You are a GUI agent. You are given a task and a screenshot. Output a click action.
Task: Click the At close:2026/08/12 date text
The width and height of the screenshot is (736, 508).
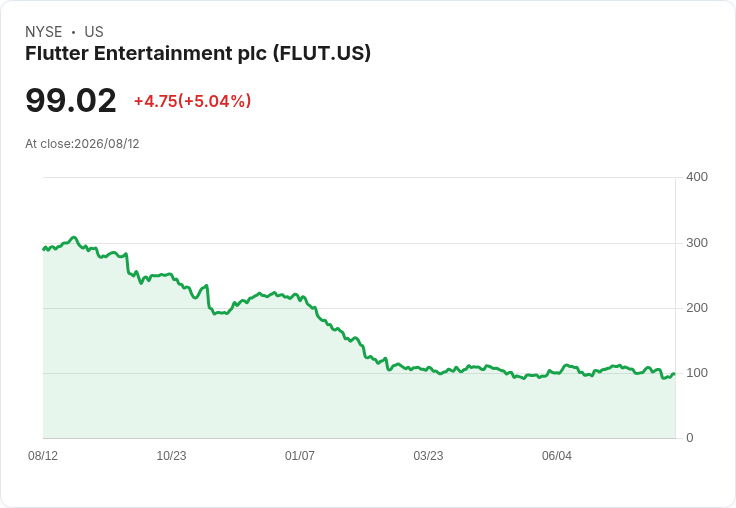[82, 144]
